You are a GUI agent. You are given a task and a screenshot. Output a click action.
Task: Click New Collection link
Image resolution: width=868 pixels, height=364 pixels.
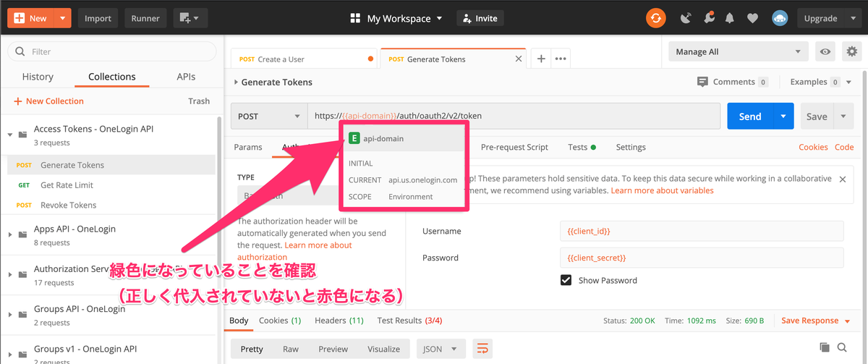(x=48, y=101)
